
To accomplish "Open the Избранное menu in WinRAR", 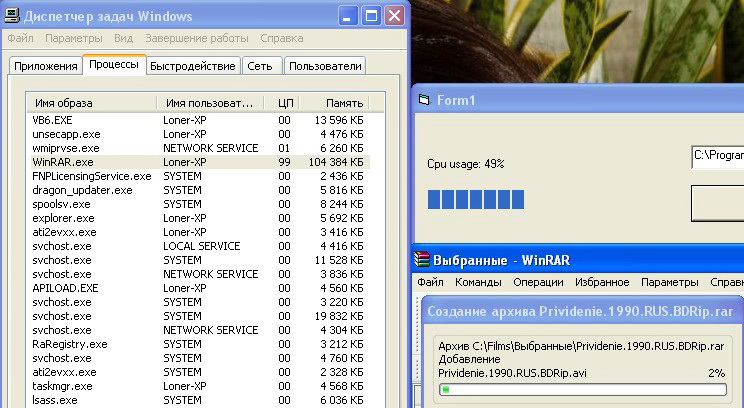I will (602, 282).
